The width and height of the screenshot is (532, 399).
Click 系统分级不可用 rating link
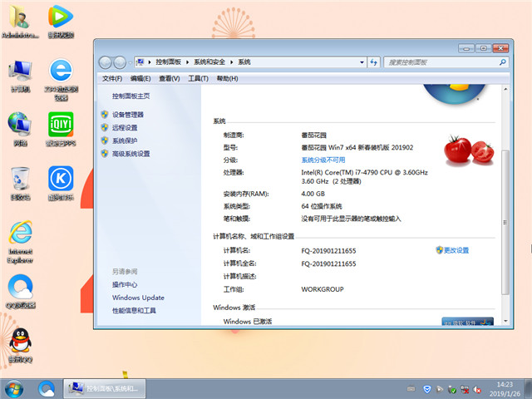(323, 160)
